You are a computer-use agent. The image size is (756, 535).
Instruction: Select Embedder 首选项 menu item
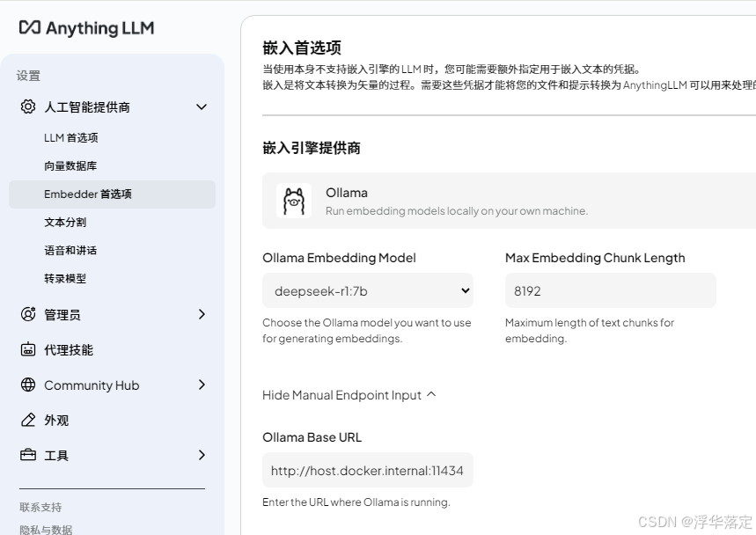[x=112, y=194]
